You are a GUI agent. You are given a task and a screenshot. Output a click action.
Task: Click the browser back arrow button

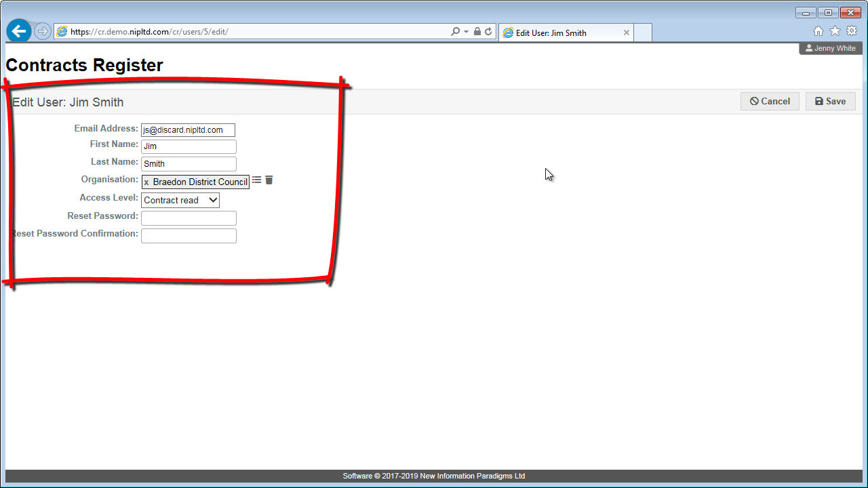(x=19, y=31)
